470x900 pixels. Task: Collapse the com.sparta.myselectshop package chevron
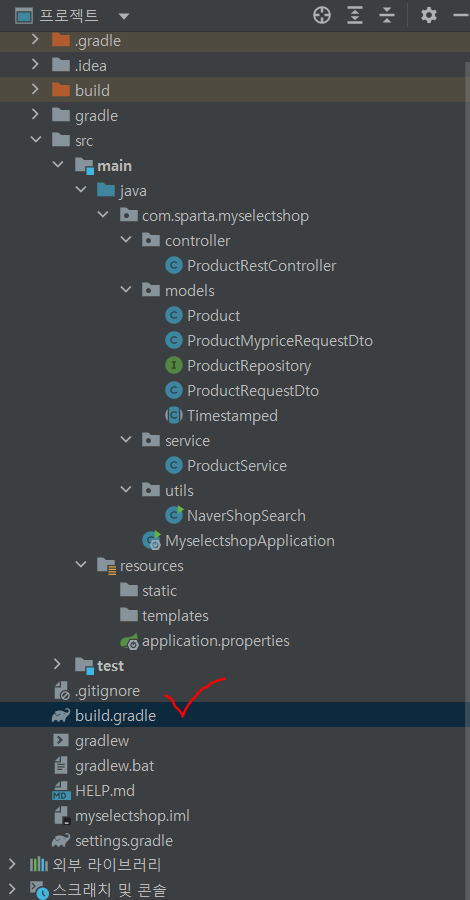103,215
